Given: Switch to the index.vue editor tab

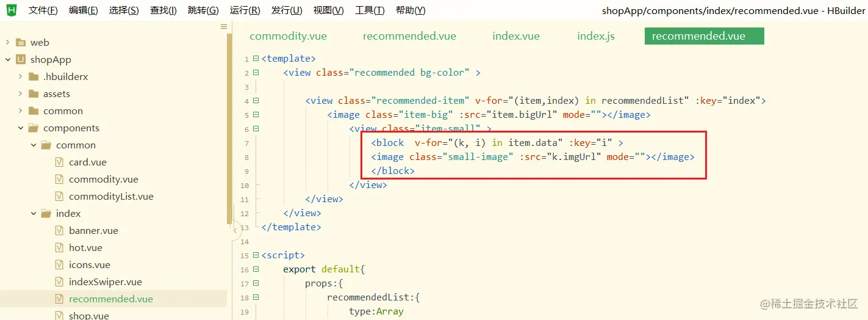Looking at the screenshot, I should tap(516, 36).
